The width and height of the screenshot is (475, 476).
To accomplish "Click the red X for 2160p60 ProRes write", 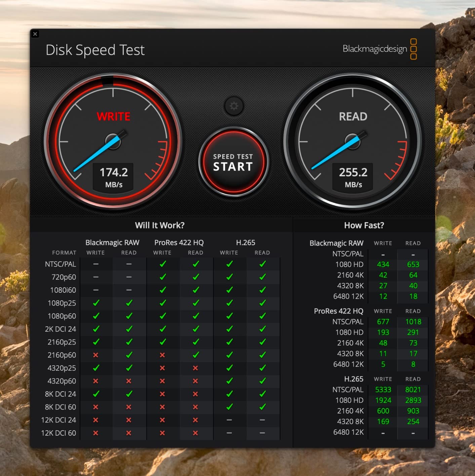I will click(x=163, y=355).
